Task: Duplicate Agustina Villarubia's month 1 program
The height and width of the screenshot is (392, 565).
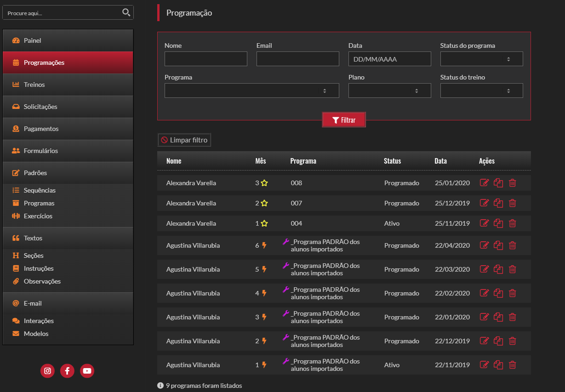Action: tap(498, 365)
